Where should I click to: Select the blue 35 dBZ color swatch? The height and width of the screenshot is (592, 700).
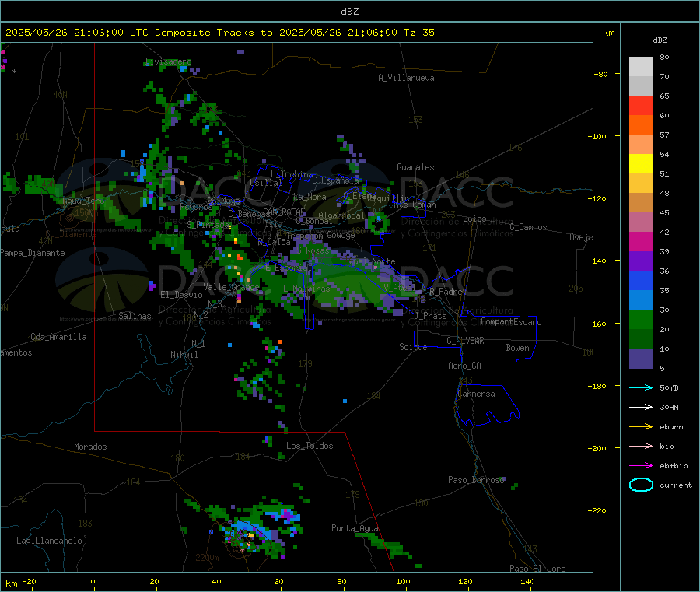click(x=641, y=281)
